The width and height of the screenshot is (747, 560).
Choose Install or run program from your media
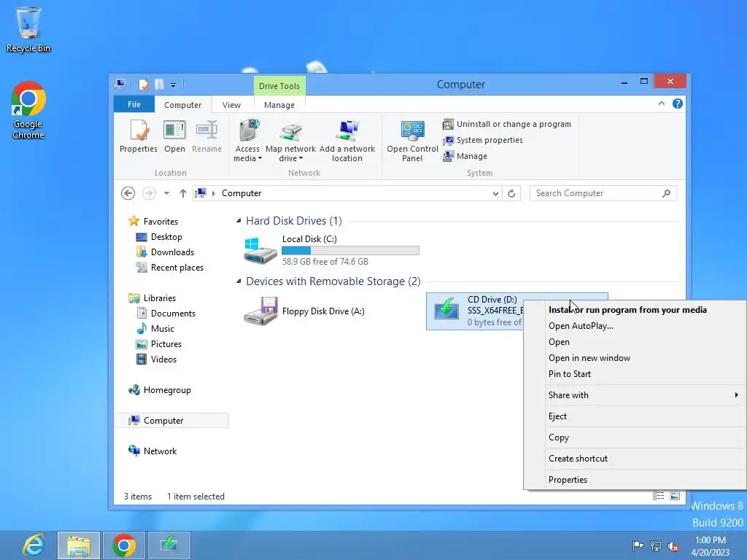click(627, 309)
